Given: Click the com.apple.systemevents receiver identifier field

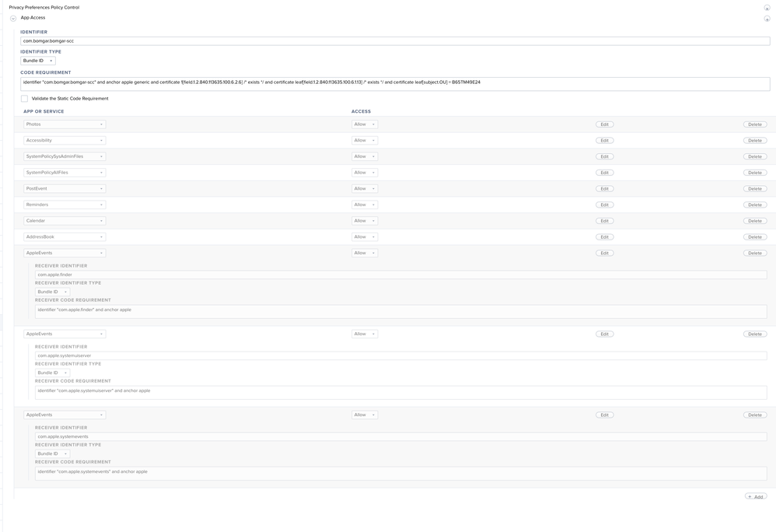Looking at the screenshot, I should [x=401, y=436].
